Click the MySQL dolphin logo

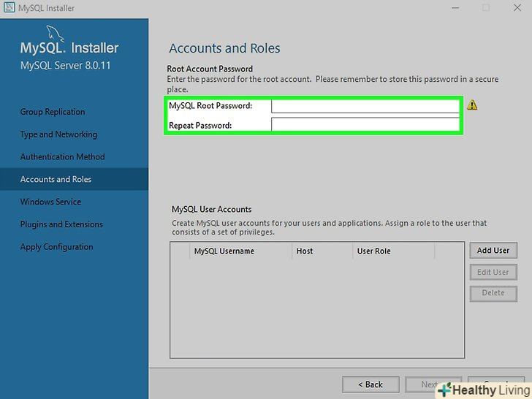[55, 33]
